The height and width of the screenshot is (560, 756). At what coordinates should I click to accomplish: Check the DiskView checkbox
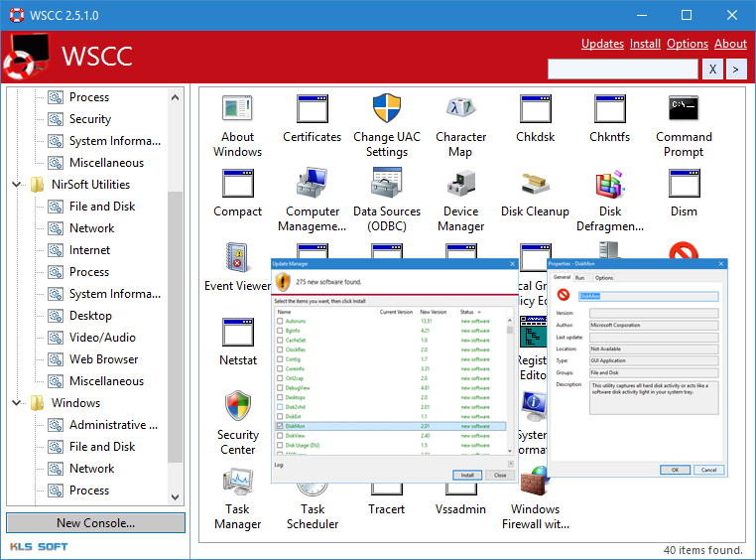[x=280, y=436]
